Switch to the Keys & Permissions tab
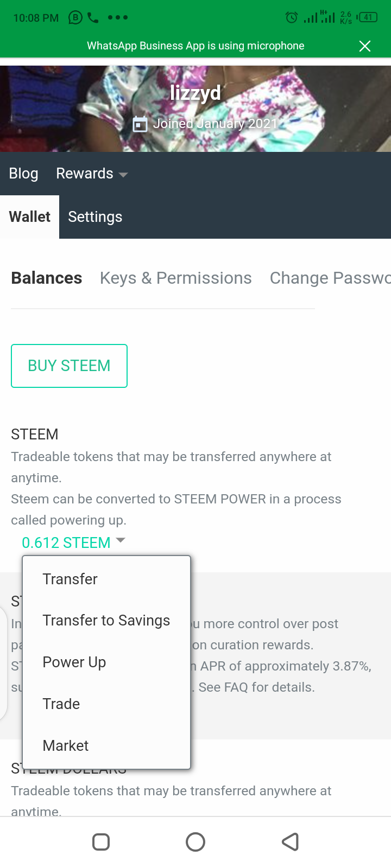Screen dimensions: 391x868 point(176,278)
